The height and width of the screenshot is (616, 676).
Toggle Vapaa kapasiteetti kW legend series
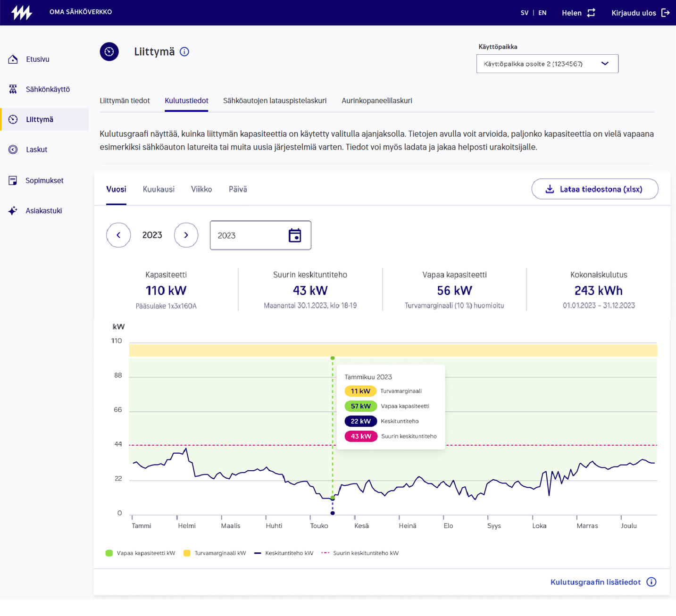click(141, 553)
